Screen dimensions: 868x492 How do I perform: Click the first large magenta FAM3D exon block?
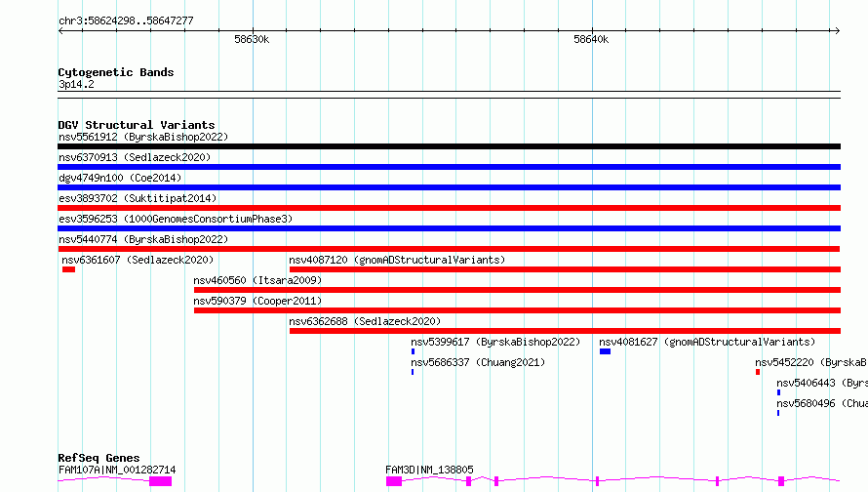pyautogui.click(x=394, y=481)
